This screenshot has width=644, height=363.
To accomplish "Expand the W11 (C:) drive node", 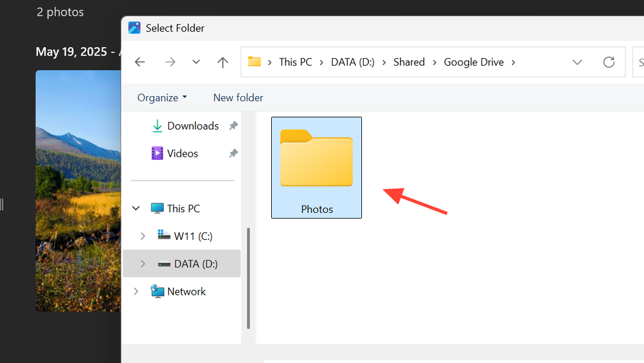I will point(143,237).
